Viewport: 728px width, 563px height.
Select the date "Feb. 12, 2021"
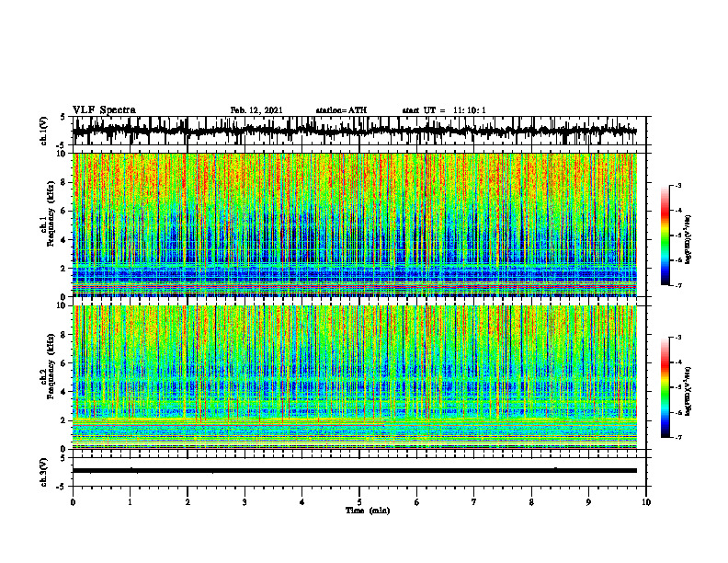point(256,110)
